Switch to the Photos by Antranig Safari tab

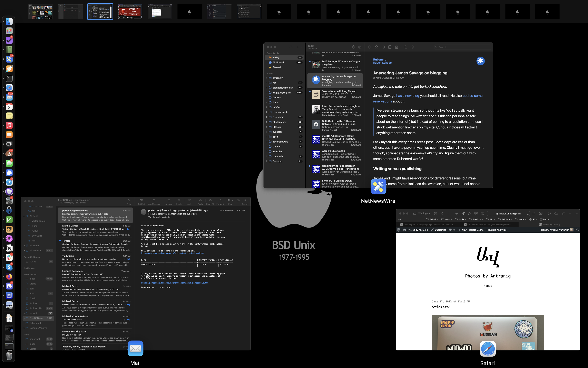click(549, 225)
